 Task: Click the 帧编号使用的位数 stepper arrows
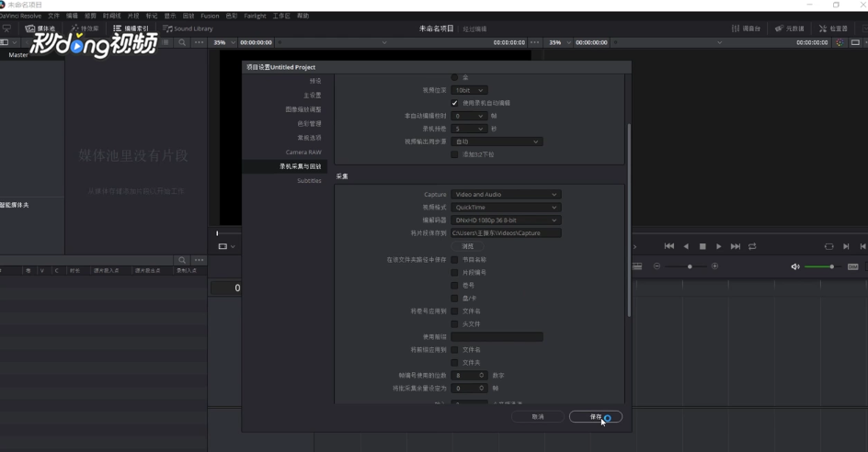(x=482, y=375)
